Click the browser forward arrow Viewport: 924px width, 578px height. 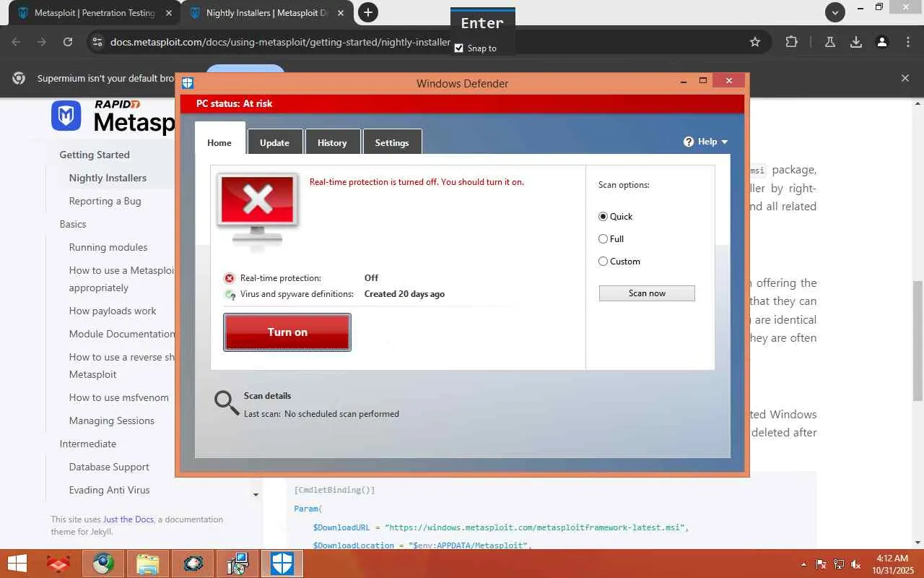pos(42,42)
